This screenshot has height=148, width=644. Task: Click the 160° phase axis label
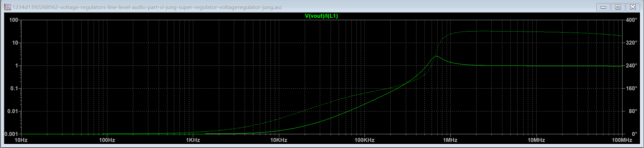click(632, 88)
